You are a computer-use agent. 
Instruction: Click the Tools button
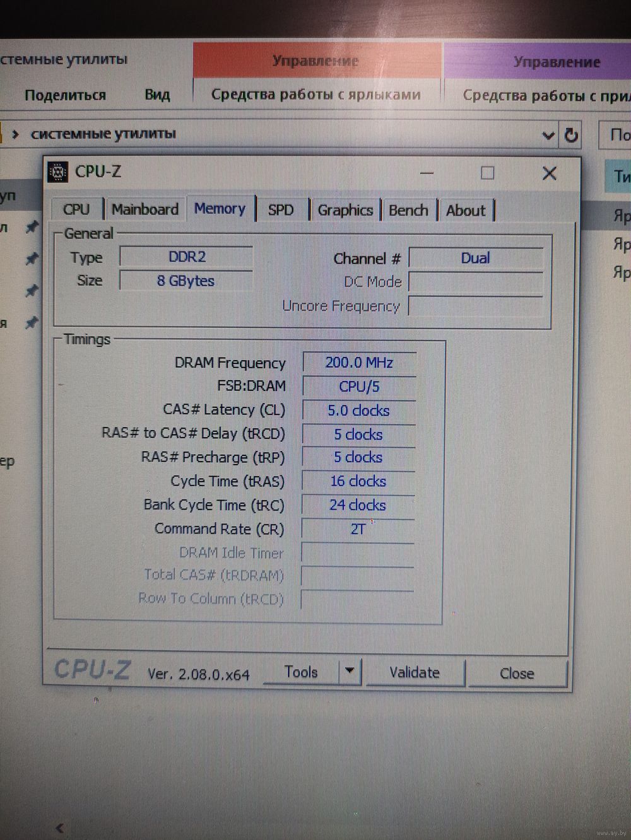tap(301, 672)
